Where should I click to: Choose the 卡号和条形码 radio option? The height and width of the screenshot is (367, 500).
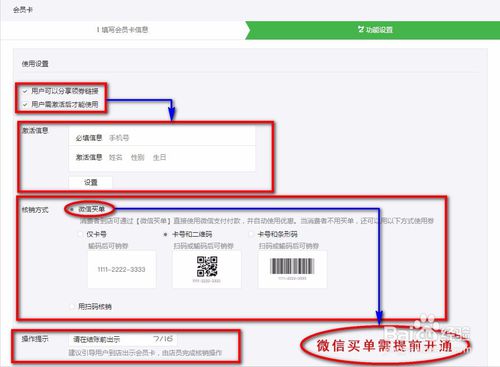(x=251, y=234)
